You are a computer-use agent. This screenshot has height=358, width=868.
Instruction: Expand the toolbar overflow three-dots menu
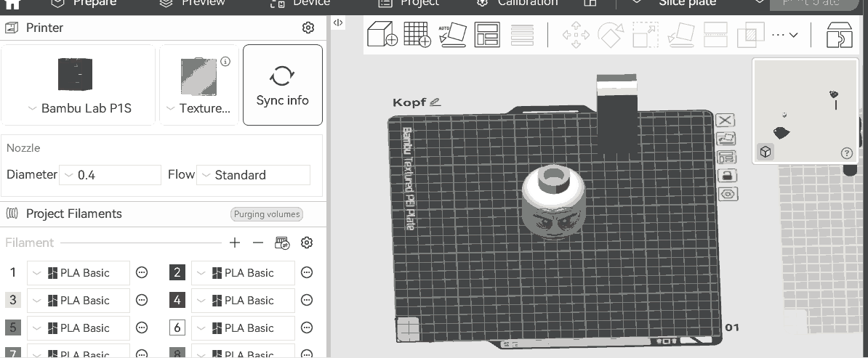(784, 34)
